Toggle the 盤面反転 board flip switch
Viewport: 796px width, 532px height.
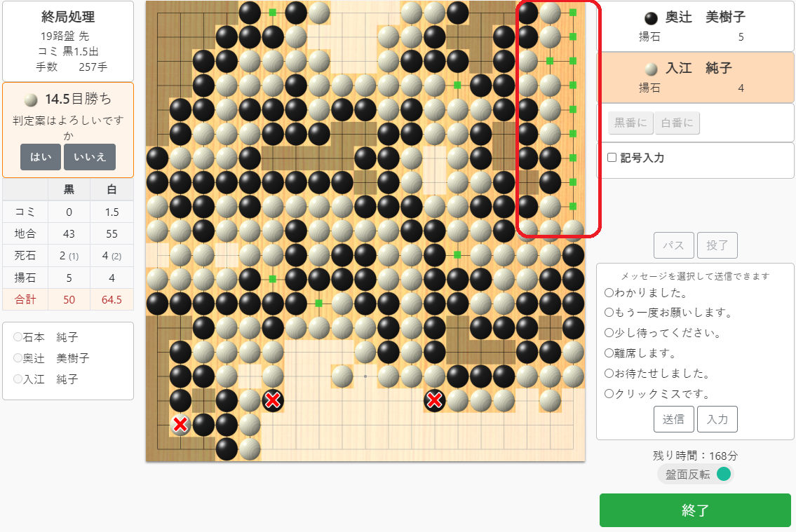coord(723,475)
